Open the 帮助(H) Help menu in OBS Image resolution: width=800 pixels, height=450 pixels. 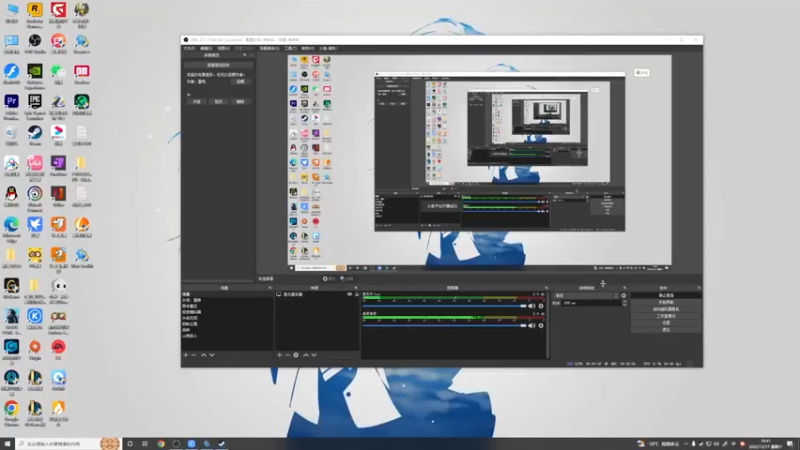(x=307, y=48)
